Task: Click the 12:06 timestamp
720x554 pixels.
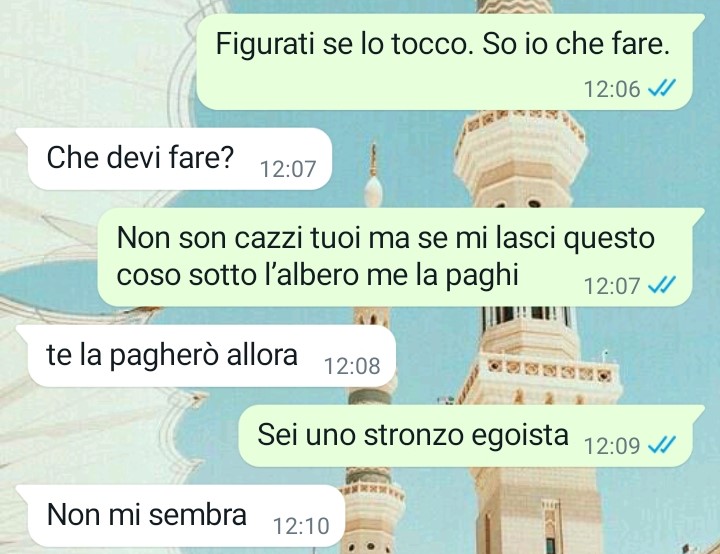Action: pos(612,89)
